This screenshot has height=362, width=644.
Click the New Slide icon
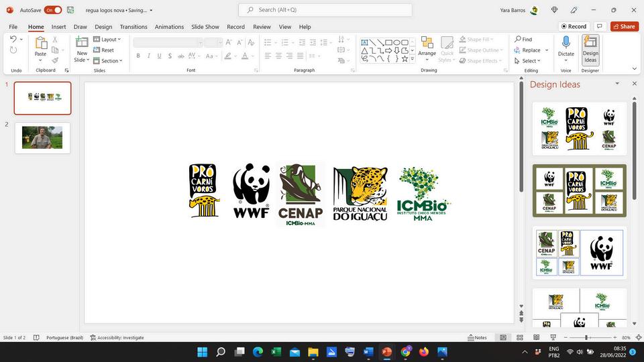click(82, 42)
